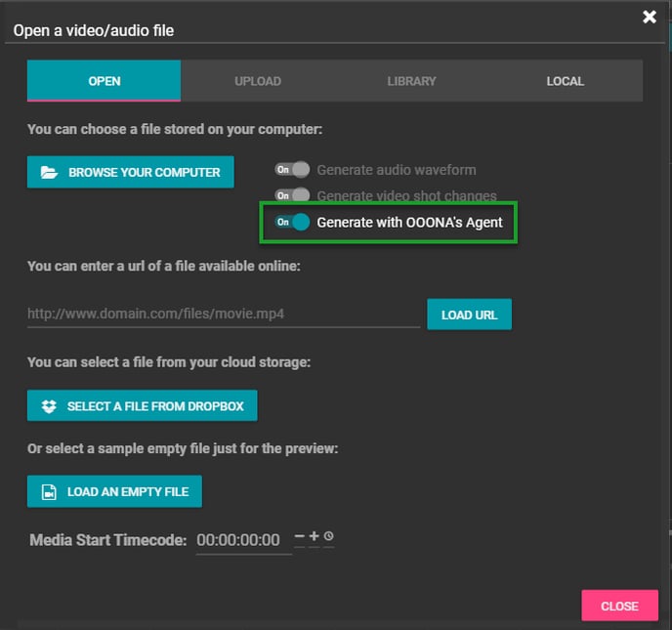The width and height of the screenshot is (672, 630).
Task: Disable Generate with OOONA's Agent switch
Action: tap(292, 222)
